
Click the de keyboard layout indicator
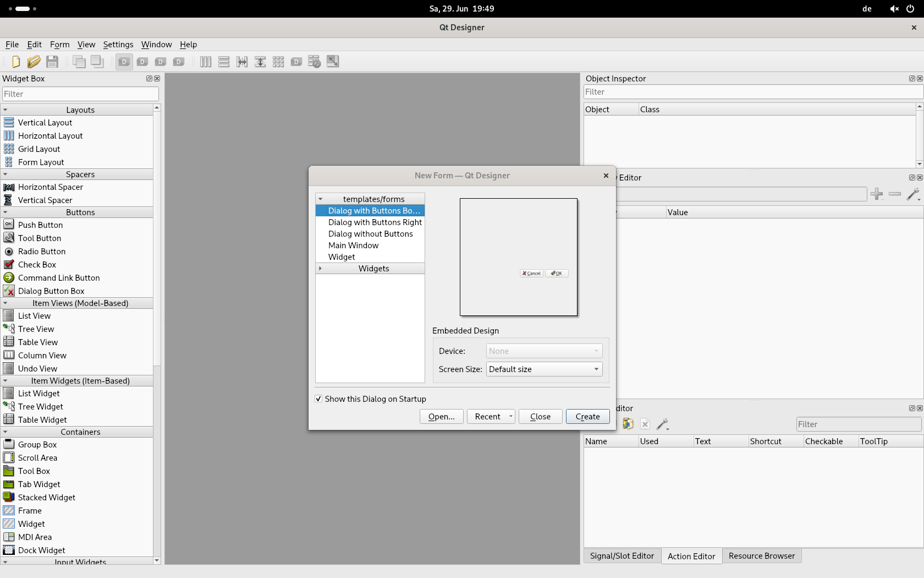click(x=867, y=9)
